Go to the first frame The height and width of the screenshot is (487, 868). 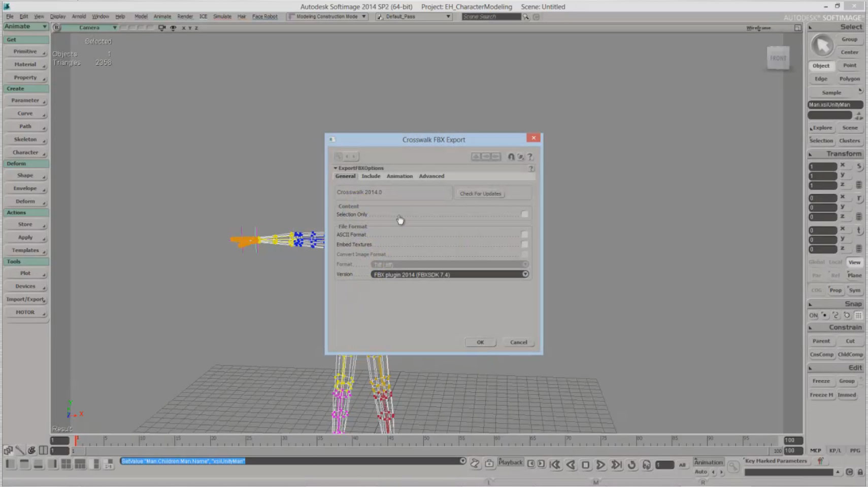pyautogui.click(x=555, y=465)
